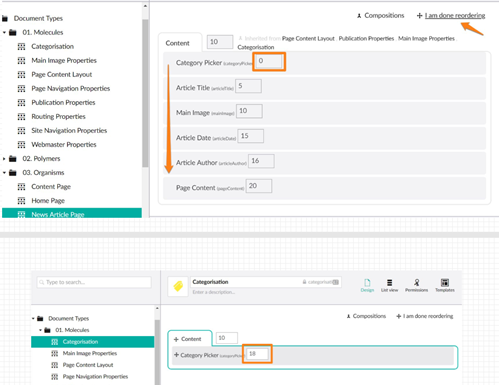Open Compositions in the News Article Page editor
This screenshot has height=385, width=500.
(x=384, y=16)
